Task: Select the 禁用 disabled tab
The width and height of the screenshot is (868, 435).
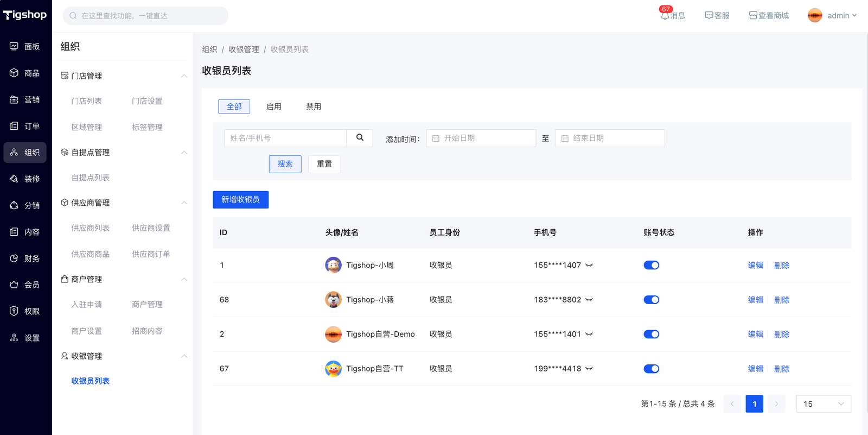Action: [313, 106]
